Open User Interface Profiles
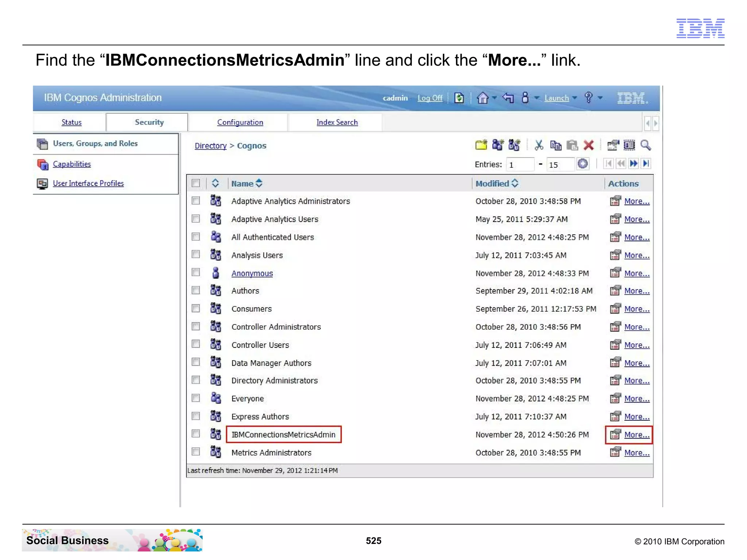 pyautogui.click(x=88, y=183)
